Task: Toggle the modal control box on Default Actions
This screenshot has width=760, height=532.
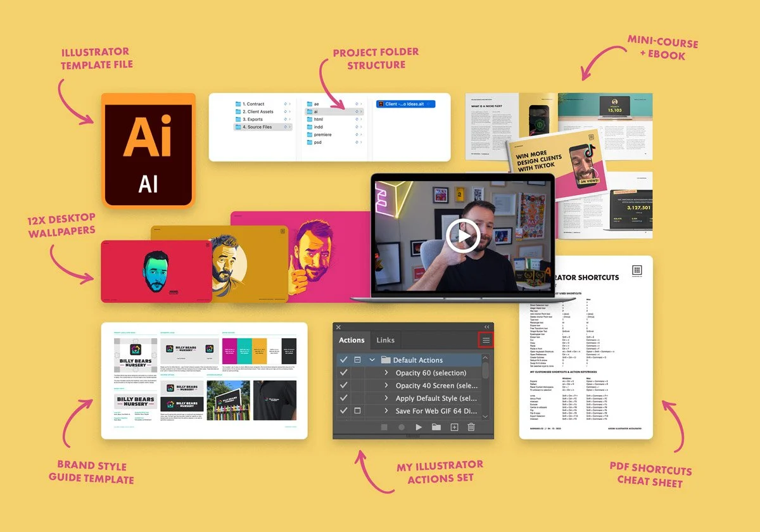Action: pyautogui.click(x=357, y=360)
